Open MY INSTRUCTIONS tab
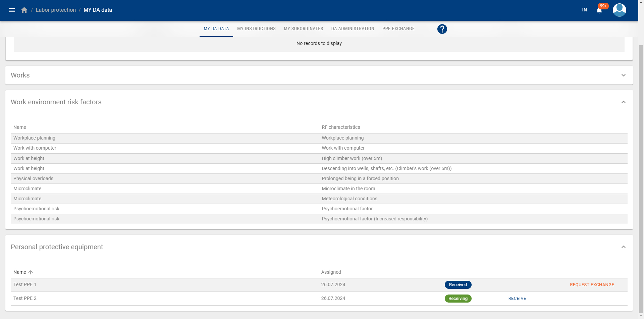This screenshot has width=644, height=319. (x=256, y=29)
